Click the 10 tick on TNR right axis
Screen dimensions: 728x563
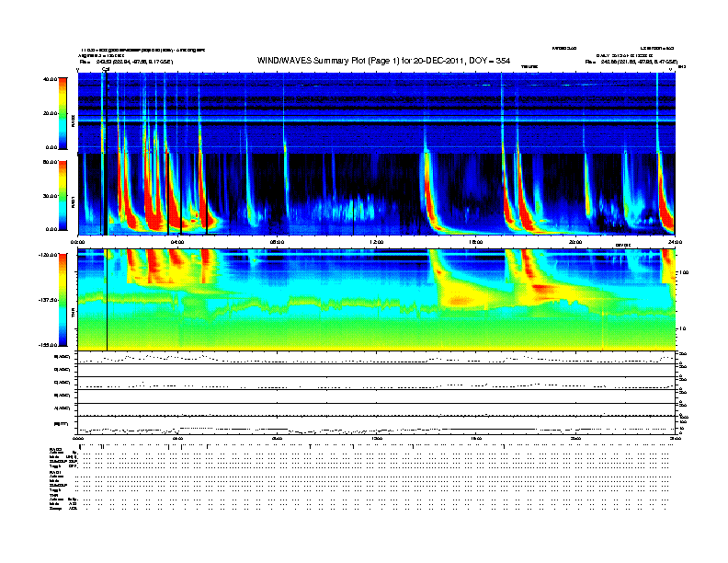click(682, 328)
